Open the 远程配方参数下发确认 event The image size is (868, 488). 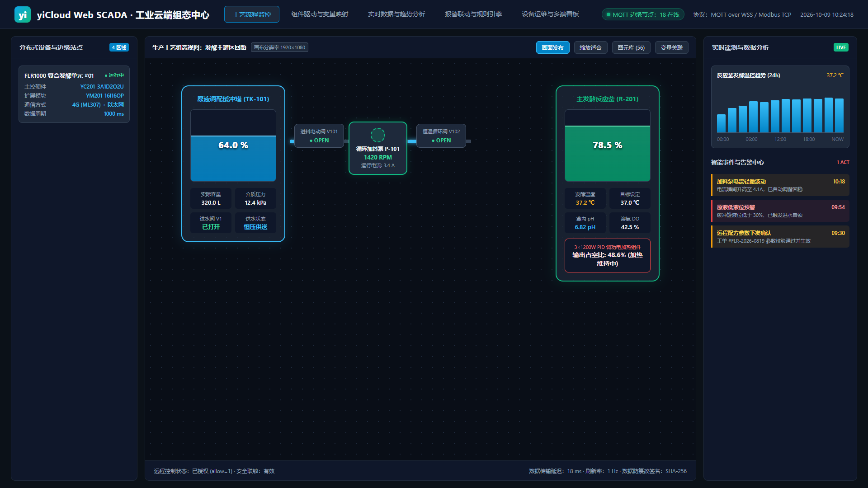coord(780,237)
